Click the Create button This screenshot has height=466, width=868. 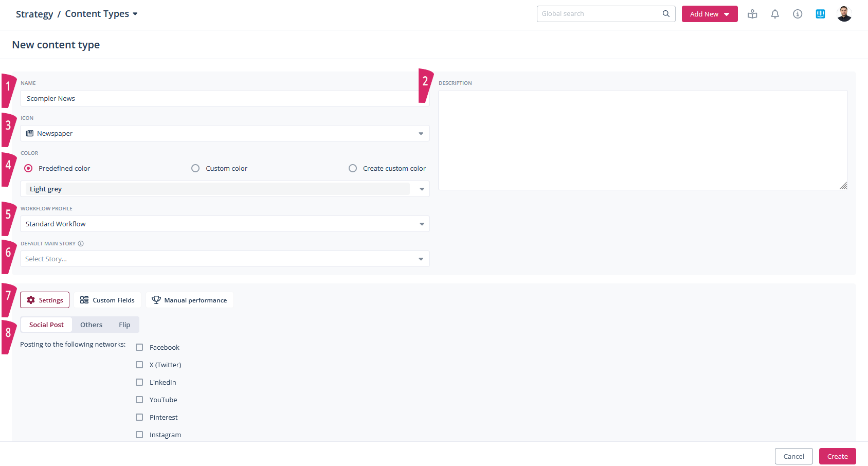[837, 456]
